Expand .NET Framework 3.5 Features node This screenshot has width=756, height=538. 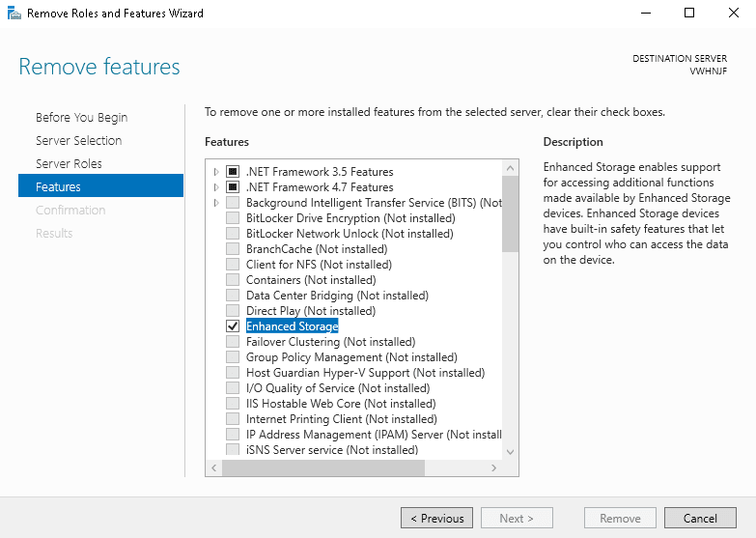point(216,172)
